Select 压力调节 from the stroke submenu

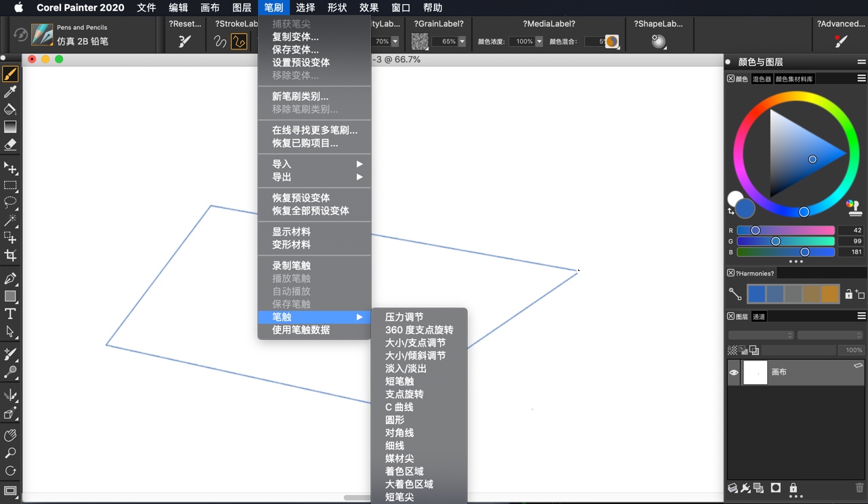click(x=404, y=316)
